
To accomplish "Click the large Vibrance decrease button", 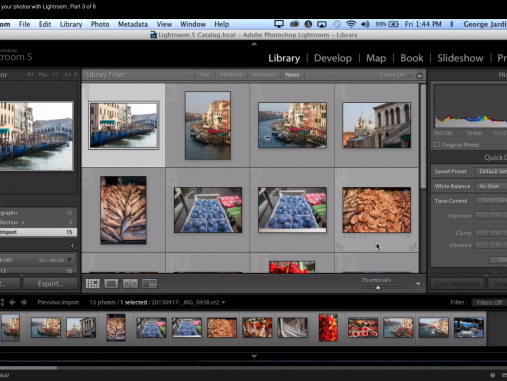I will pyautogui.click(x=481, y=245).
